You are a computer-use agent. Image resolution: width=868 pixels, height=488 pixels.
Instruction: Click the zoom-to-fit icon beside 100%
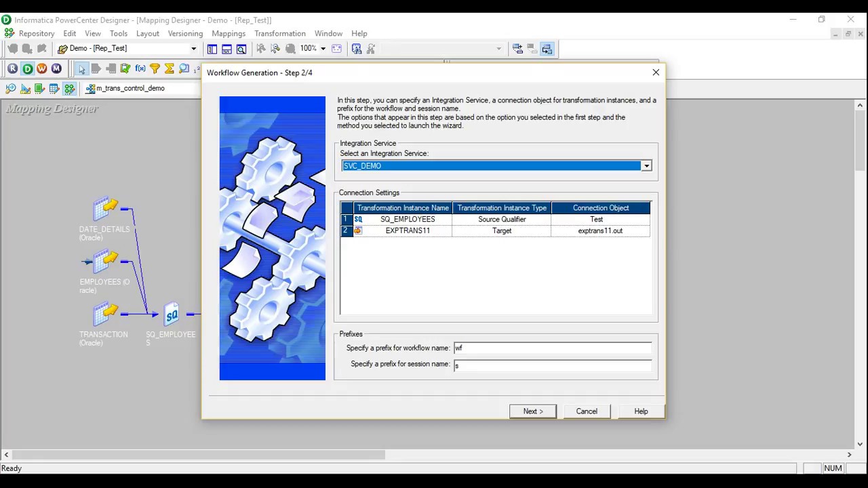(x=336, y=49)
